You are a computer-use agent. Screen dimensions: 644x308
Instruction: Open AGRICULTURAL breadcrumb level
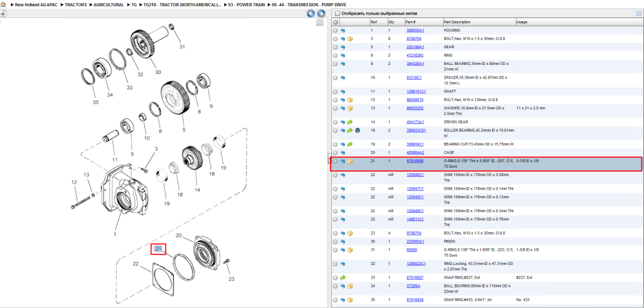point(108,5)
